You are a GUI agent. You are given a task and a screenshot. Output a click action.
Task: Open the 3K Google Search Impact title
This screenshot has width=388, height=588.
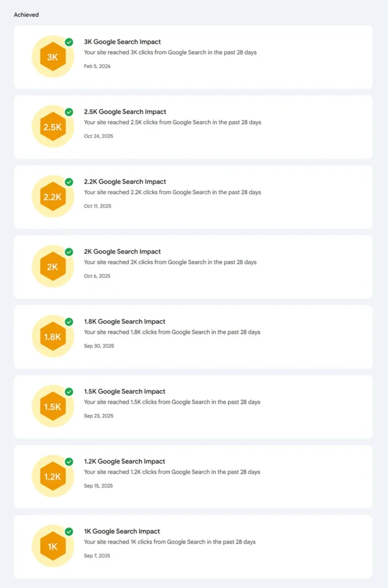(x=122, y=42)
